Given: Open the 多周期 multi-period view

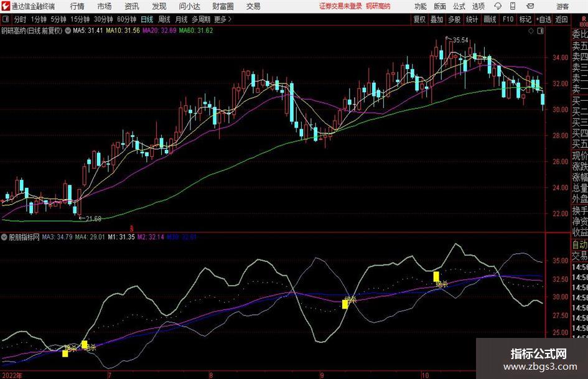Looking at the screenshot, I should tap(201, 19).
